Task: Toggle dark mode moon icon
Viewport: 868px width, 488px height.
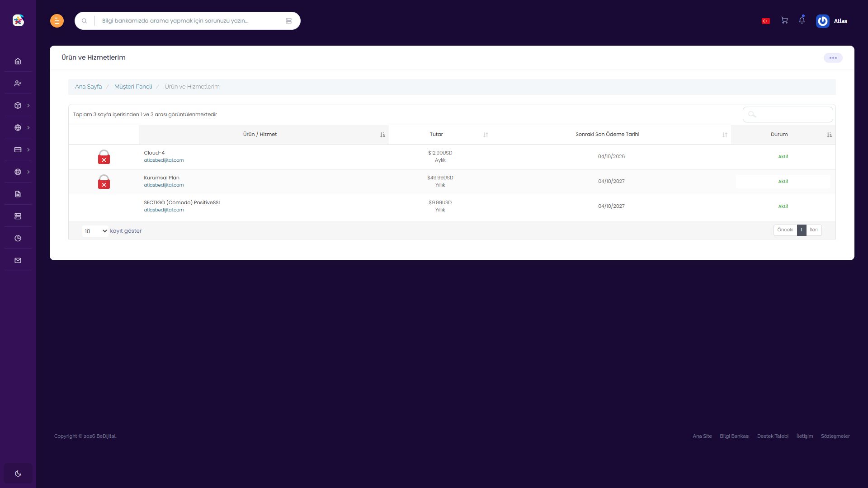Action: pos(18,474)
